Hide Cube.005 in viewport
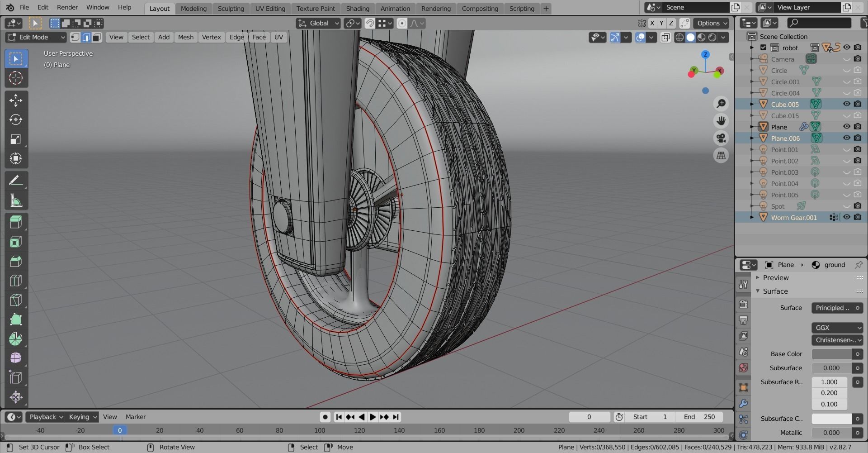Viewport: 868px width, 453px height. pyautogui.click(x=847, y=104)
